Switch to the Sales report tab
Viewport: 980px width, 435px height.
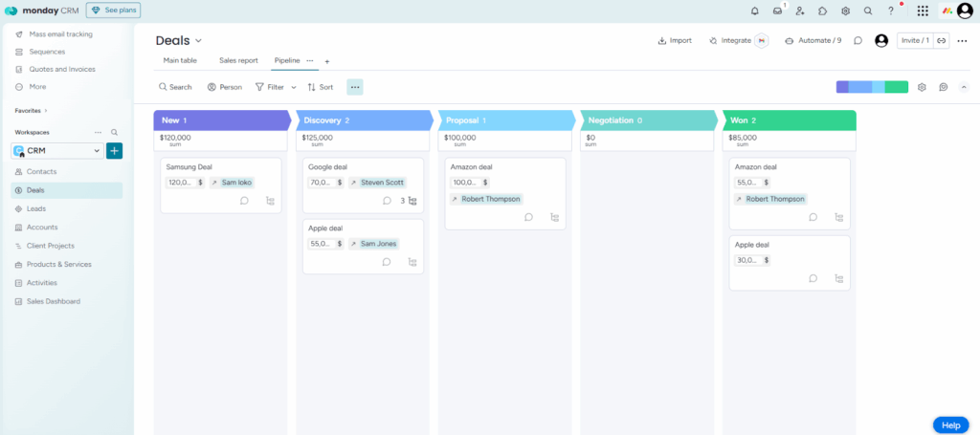(x=238, y=60)
